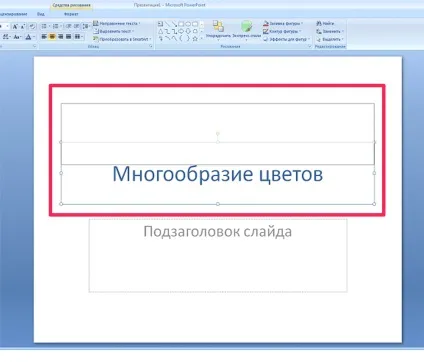This screenshot has height=362, width=424.
Task: Toggle justify text alignment
Action: [68, 37]
